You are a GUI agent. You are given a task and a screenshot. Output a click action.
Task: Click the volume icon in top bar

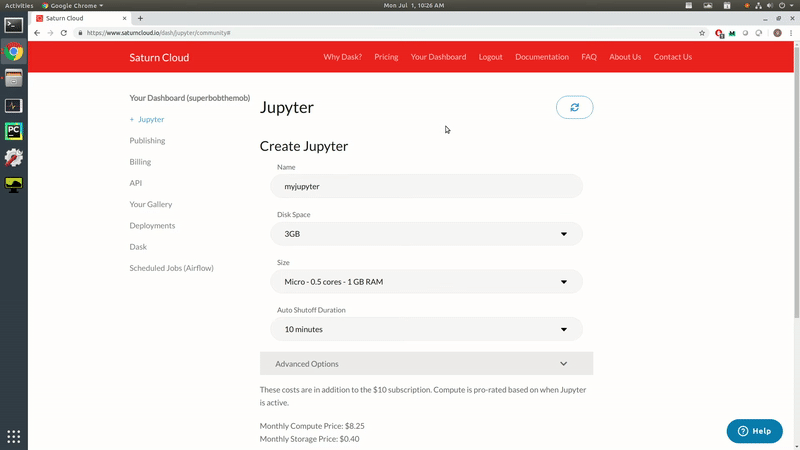click(x=770, y=5)
